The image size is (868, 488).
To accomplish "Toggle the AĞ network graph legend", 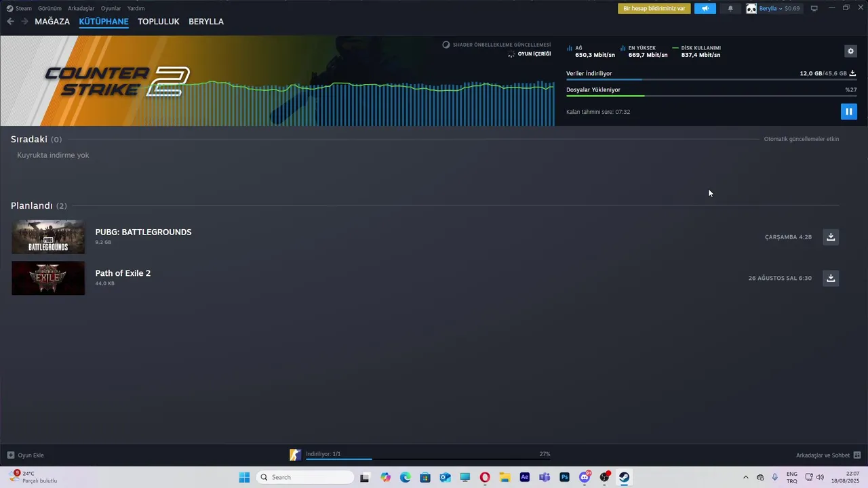I will coord(591,52).
